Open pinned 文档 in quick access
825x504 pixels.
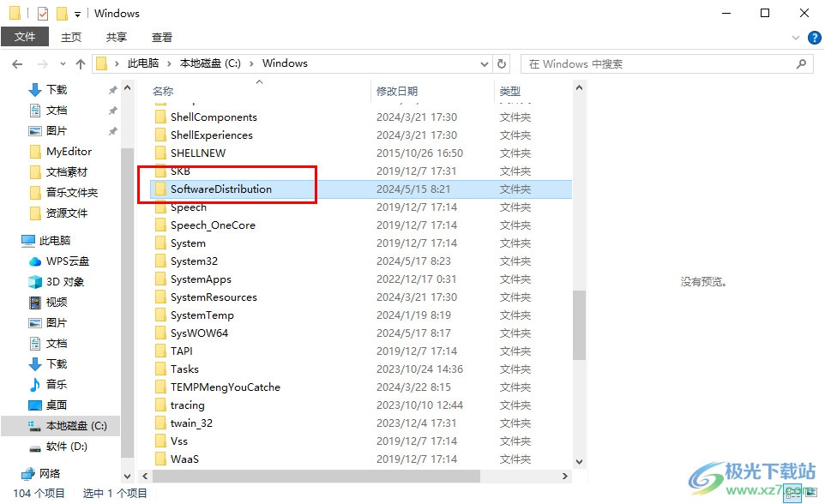(x=57, y=111)
